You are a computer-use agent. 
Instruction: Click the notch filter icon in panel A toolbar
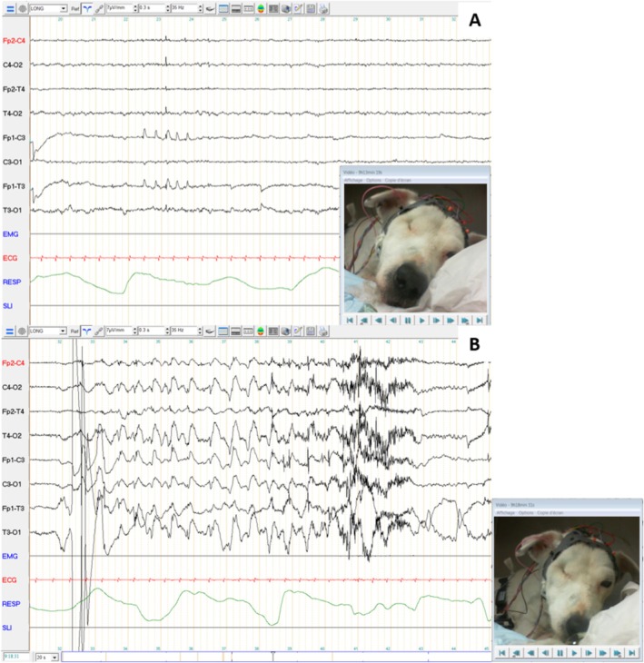tap(210, 8)
